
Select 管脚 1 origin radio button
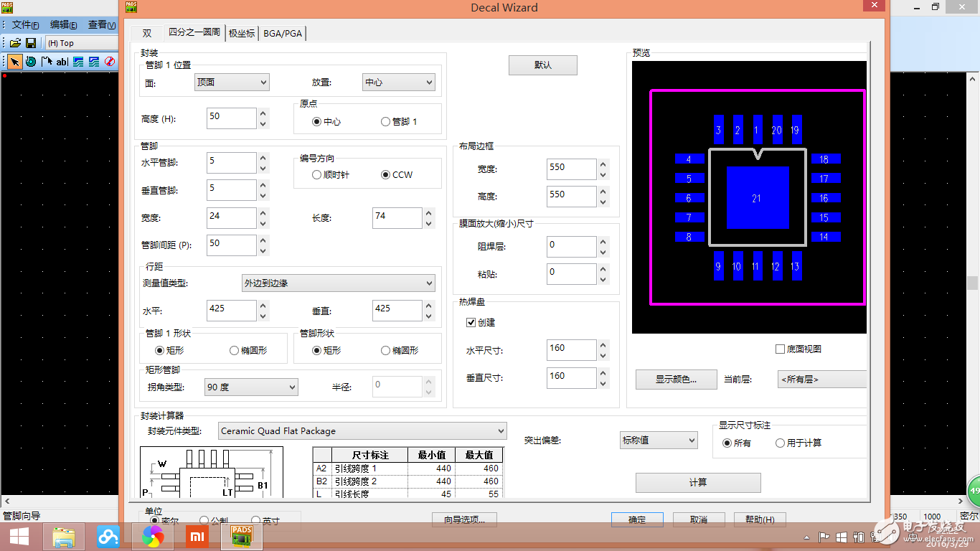click(399, 122)
